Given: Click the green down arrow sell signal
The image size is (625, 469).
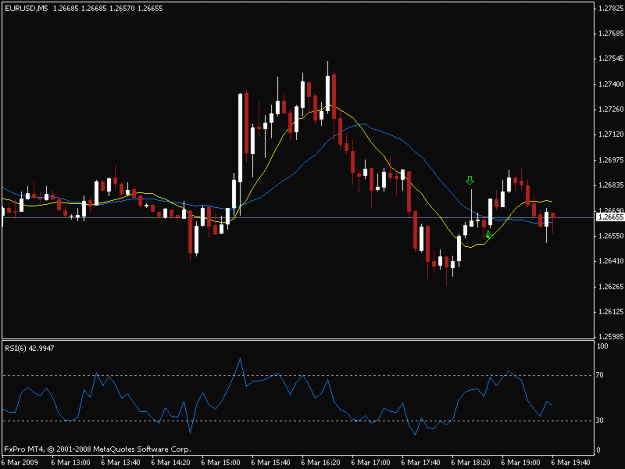Looking at the screenshot, I should tap(470, 181).
